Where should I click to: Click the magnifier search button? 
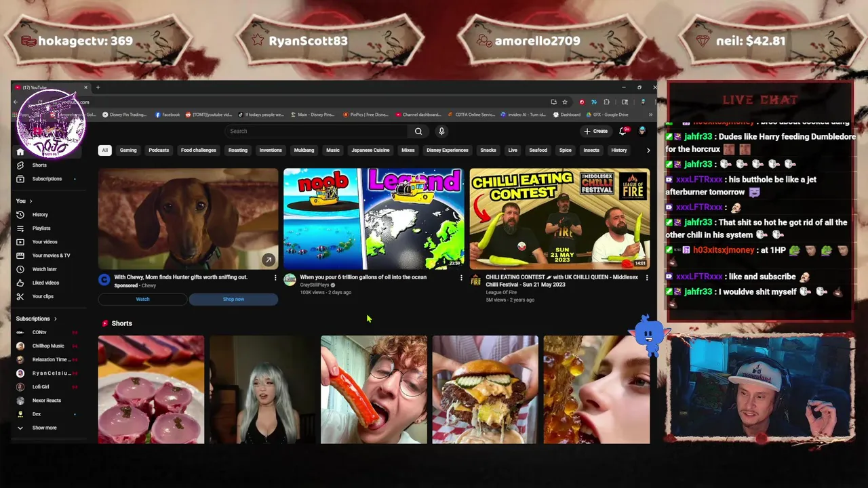point(418,131)
